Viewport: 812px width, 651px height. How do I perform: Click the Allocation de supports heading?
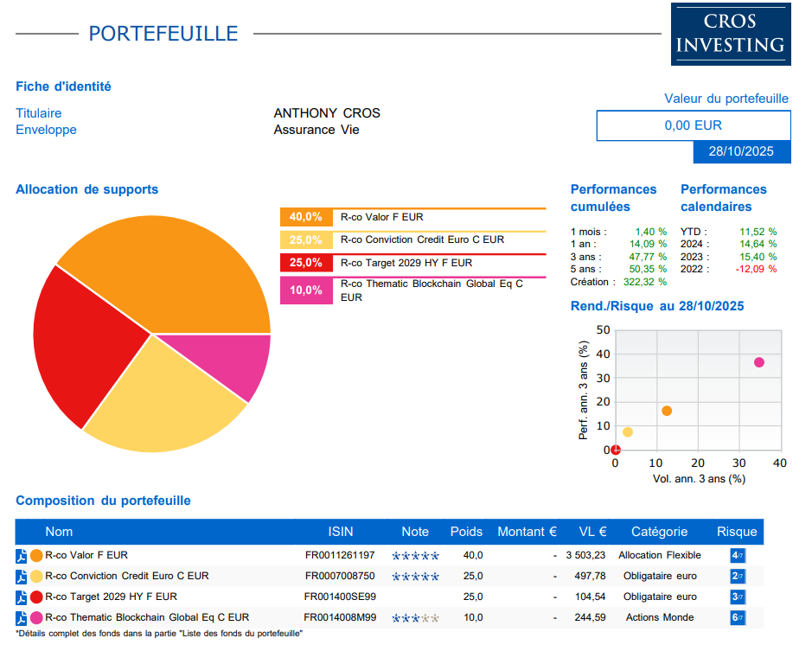tap(87, 189)
